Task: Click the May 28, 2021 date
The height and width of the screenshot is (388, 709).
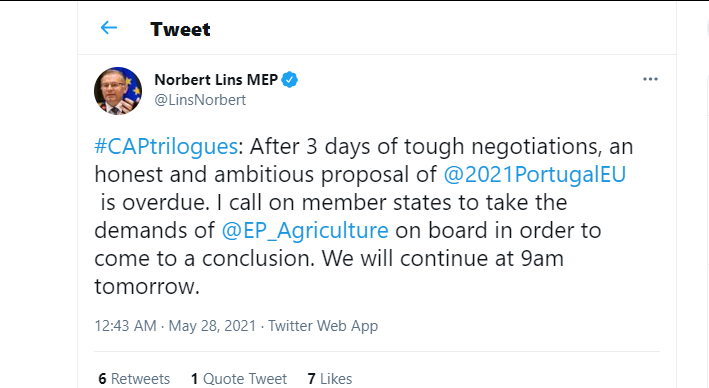Action: tap(212, 326)
